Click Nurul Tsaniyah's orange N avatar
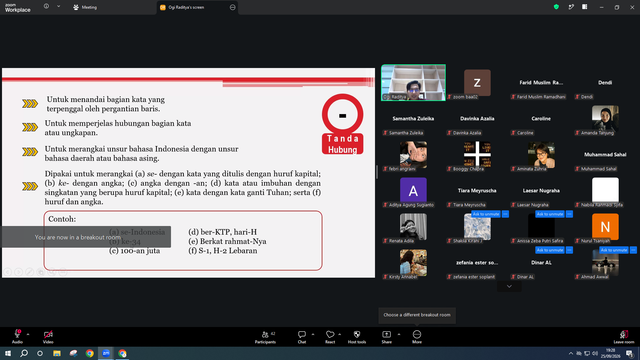This screenshot has width=640, height=360. pyautogui.click(x=605, y=226)
